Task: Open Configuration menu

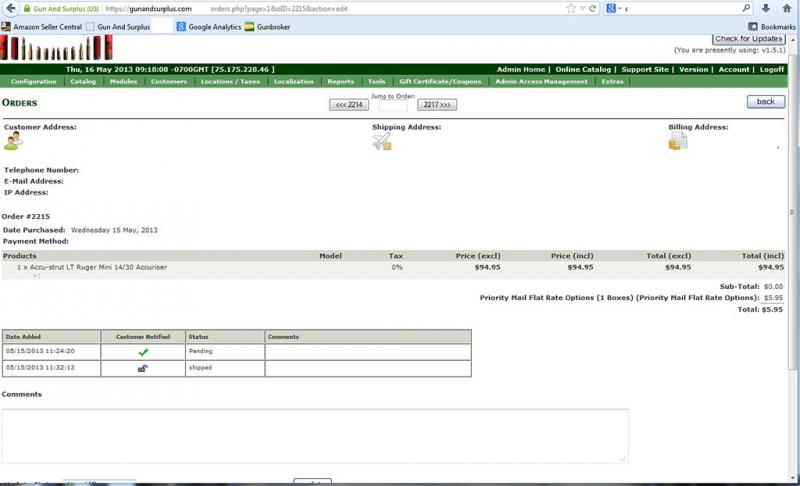Action: click(34, 82)
